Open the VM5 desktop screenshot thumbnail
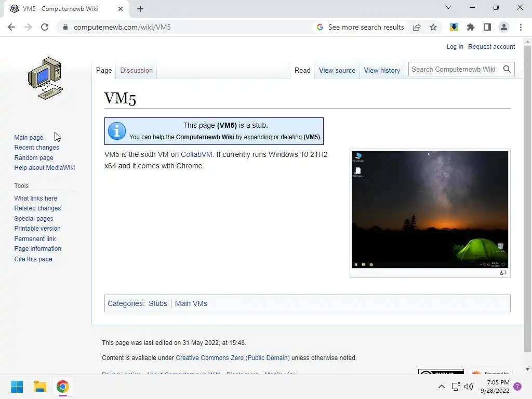The image size is (532, 399). 430,209
